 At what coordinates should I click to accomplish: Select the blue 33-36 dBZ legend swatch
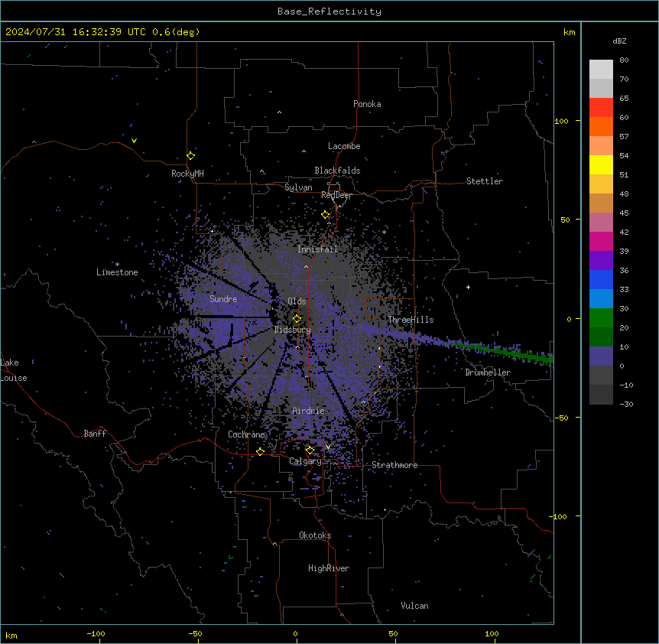(601, 279)
